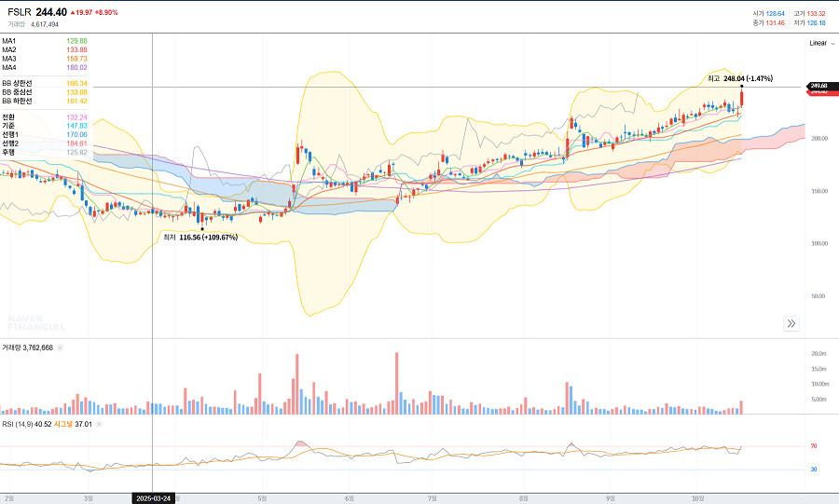
Task: Click the FSLR ticker name
Action: [x=20, y=12]
